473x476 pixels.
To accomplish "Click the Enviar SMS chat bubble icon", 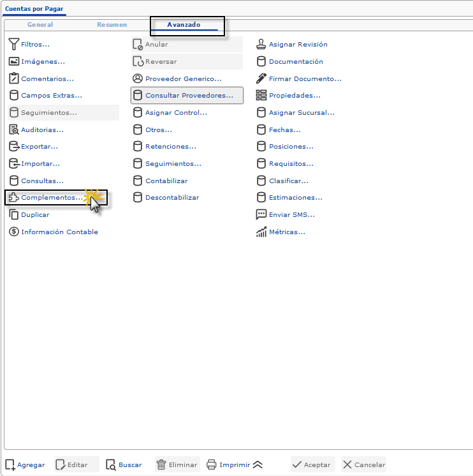I will [x=261, y=215].
